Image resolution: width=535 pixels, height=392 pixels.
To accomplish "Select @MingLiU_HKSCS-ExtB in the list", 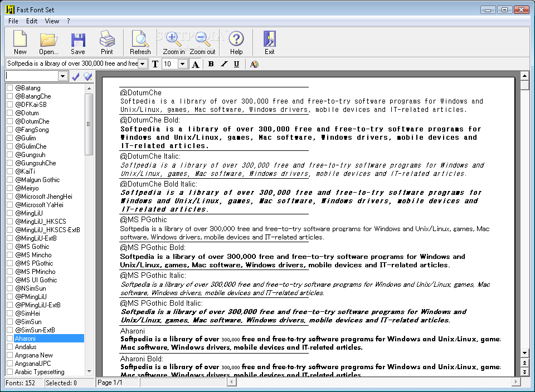I will click(x=47, y=230).
